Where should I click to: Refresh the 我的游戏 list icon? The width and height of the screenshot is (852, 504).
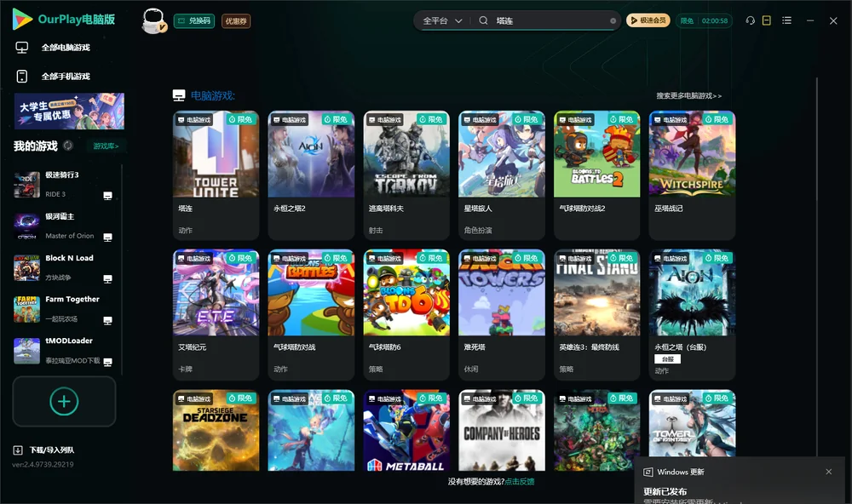pyautogui.click(x=68, y=146)
